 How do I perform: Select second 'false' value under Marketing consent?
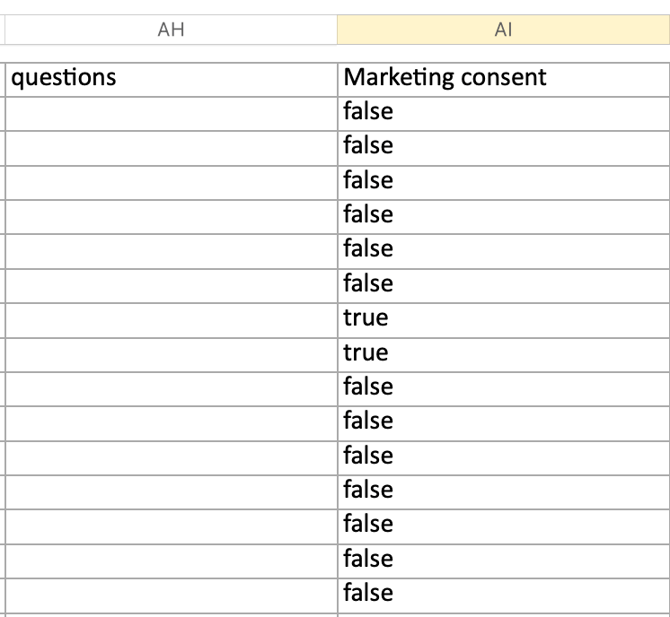503,146
